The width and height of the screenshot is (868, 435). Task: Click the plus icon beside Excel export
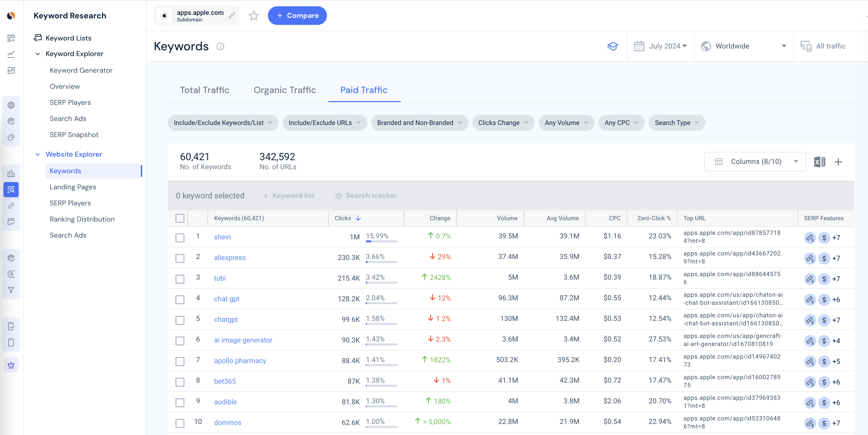[x=838, y=162]
